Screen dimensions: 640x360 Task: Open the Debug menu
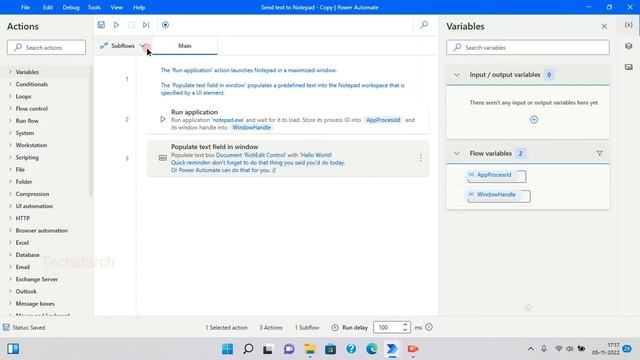tap(71, 7)
